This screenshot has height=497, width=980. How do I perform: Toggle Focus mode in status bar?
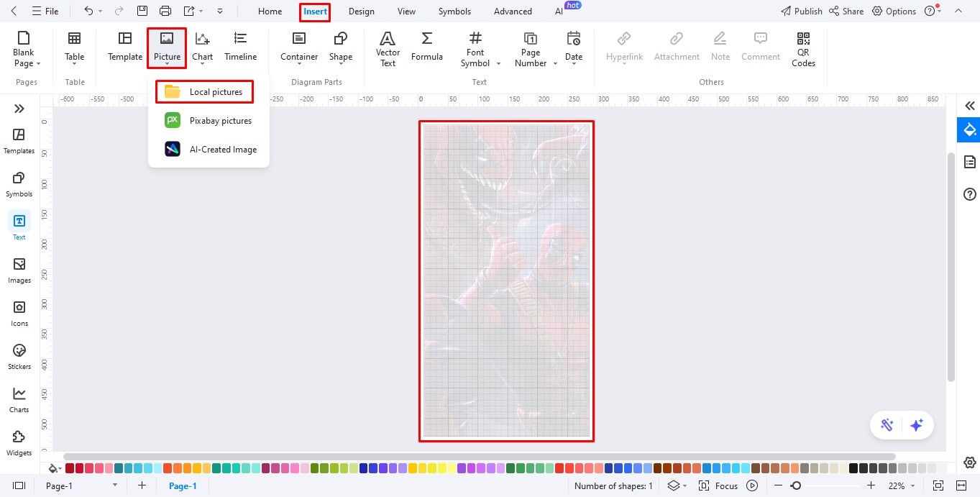tap(718, 486)
